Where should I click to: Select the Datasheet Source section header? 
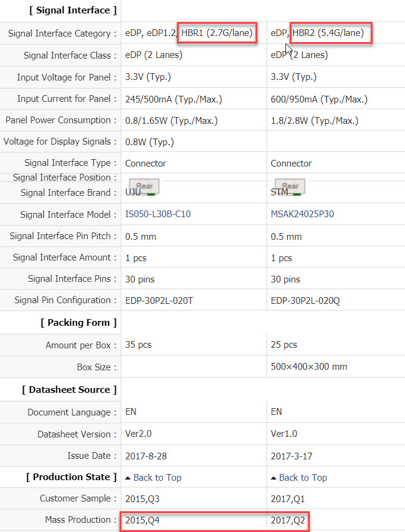tap(70, 390)
